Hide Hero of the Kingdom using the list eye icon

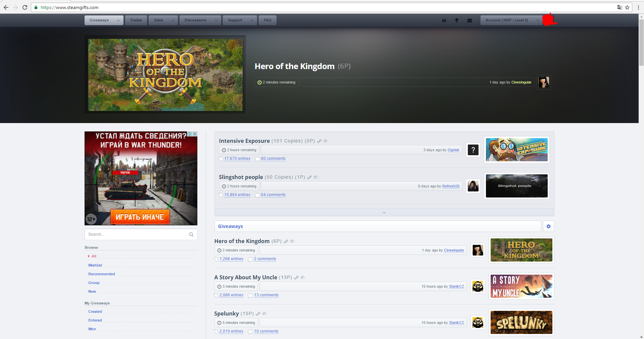pos(292,241)
